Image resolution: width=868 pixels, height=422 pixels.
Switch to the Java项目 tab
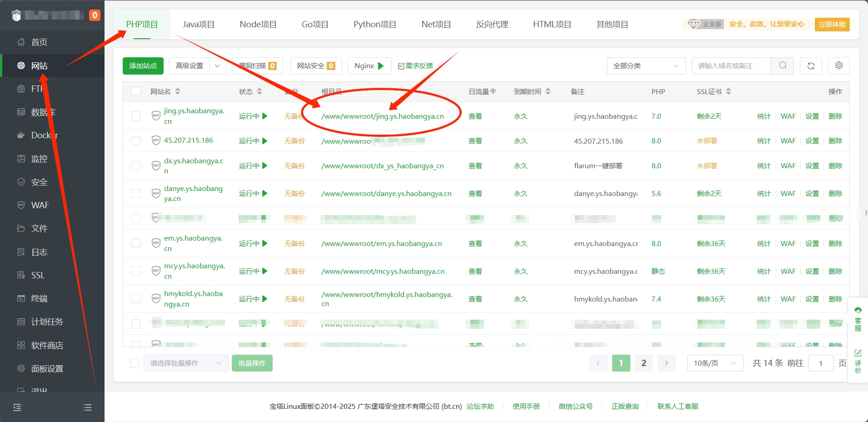(199, 25)
